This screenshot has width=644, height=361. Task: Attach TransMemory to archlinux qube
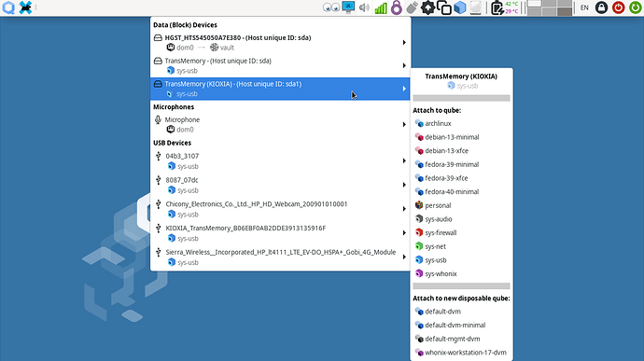(x=461, y=123)
